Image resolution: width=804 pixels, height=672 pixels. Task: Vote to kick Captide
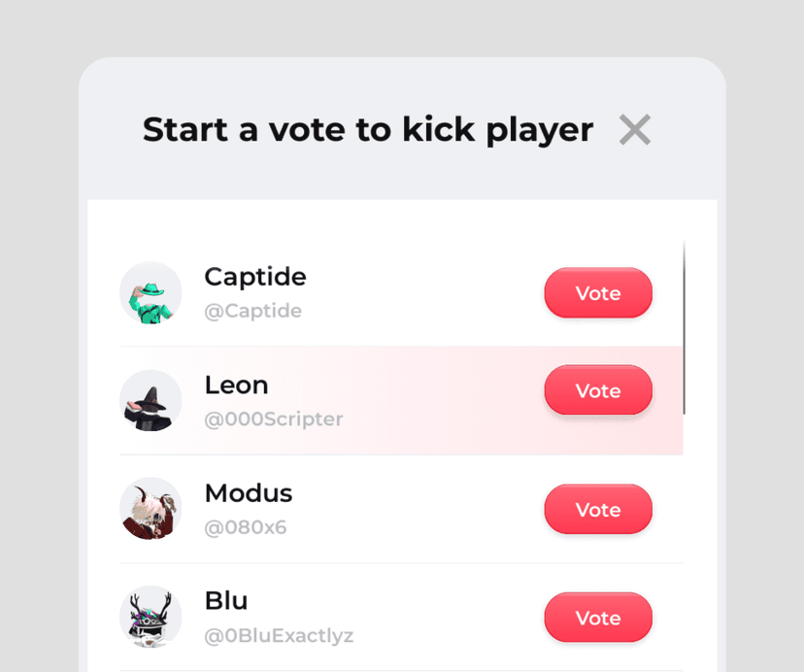point(598,293)
